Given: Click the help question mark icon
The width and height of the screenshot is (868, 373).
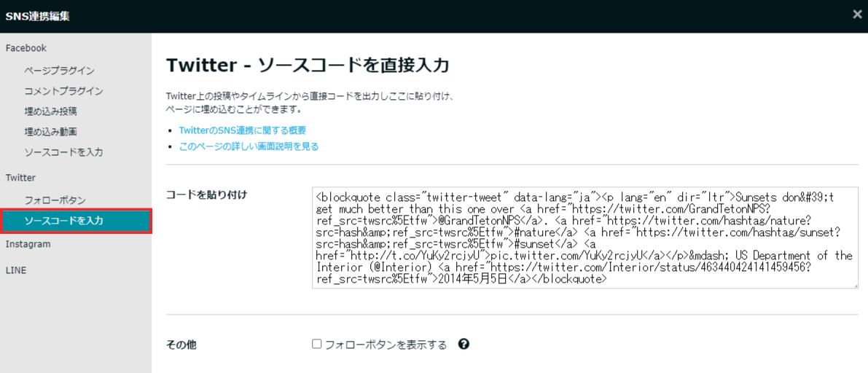Looking at the screenshot, I should pos(464,344).
